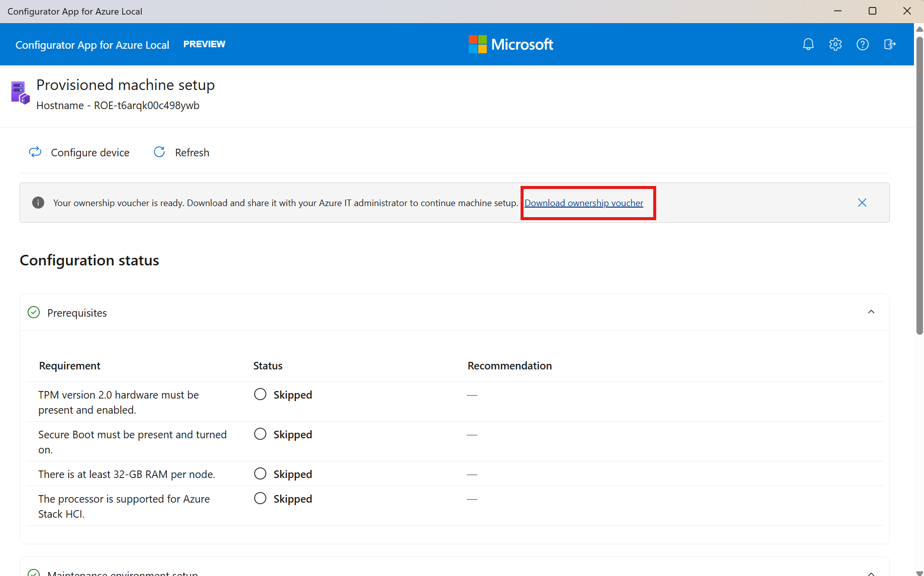Click the Provisioned machine setup heading

pos(126,85)
